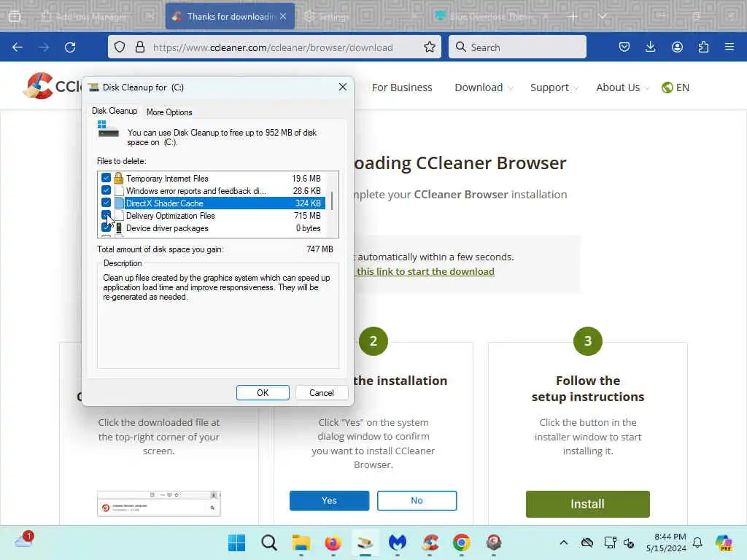Open the Firefox downloads panel
This screenshot has width=747, height=560.
[650, 47]
